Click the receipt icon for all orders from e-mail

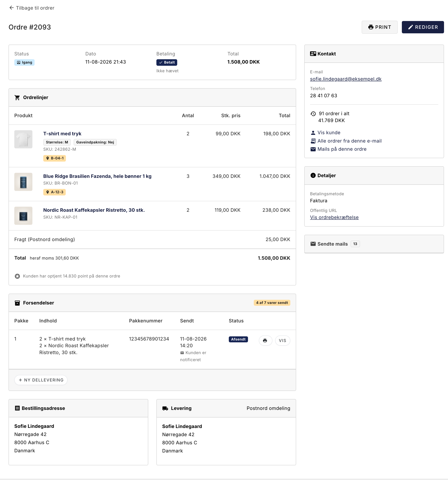tap(313, 141)
